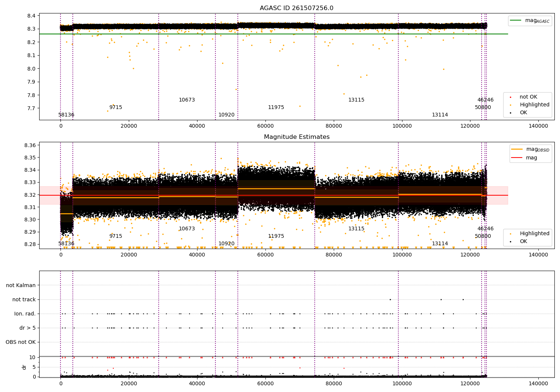The height and width of the screenshot is (392, 560).
Task: Click the 20000 x-axis tick under bottom plot
Action: pos(129,384)
